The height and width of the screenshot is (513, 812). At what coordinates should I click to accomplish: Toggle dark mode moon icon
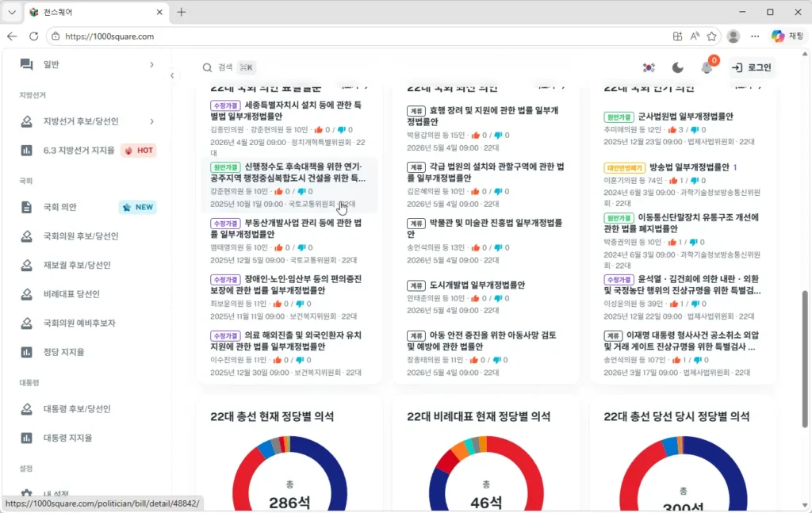pyautogui.click(x=677, y=67)
